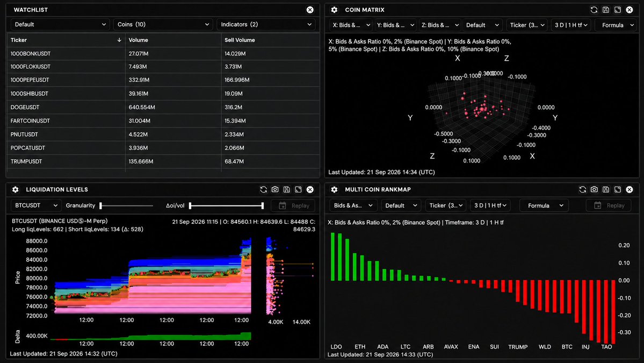Select the TRUMPUSDT row
Screen dimensions: 644x363
pos(163,161)
